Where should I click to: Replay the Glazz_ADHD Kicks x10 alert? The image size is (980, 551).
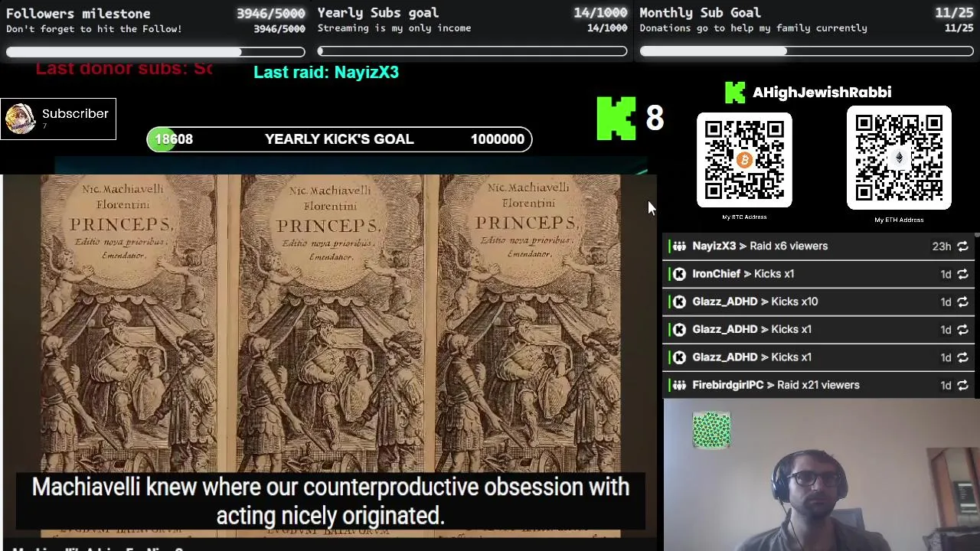coord(962,302)
